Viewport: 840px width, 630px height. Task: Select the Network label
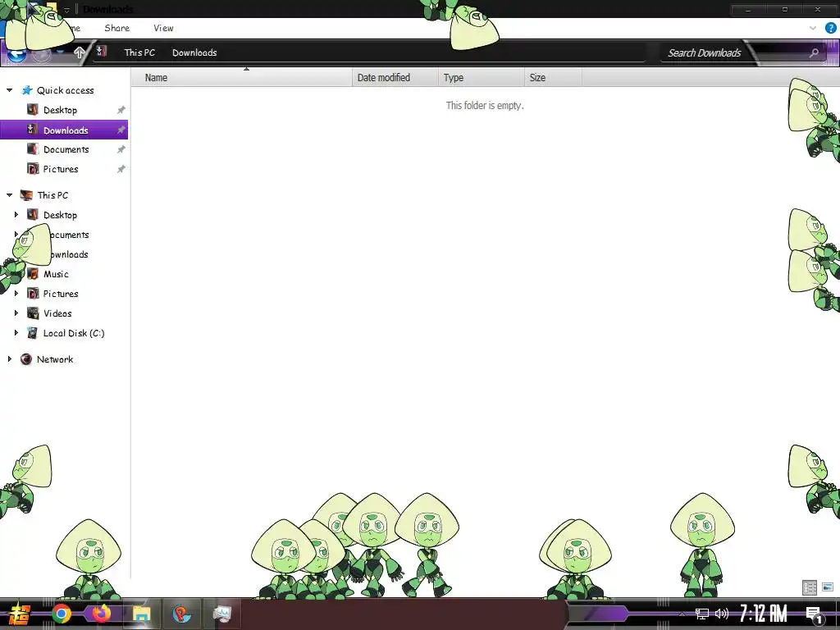[x=55, y=359]
